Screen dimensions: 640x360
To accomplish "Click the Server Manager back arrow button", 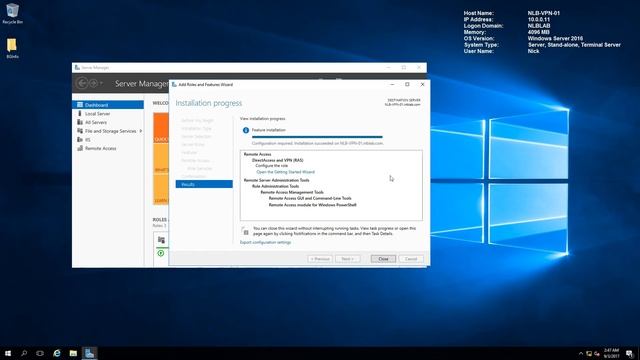I will tap(82, 83).
